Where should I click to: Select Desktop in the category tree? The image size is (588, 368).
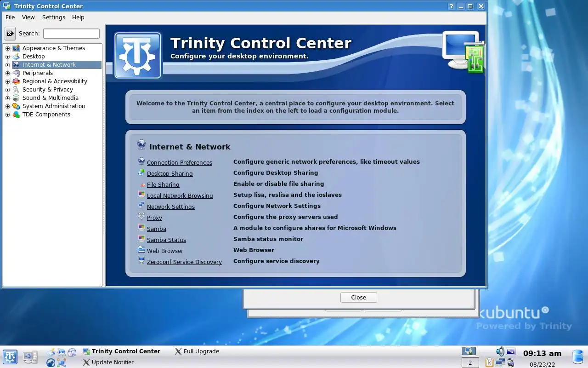click(34, 56)
